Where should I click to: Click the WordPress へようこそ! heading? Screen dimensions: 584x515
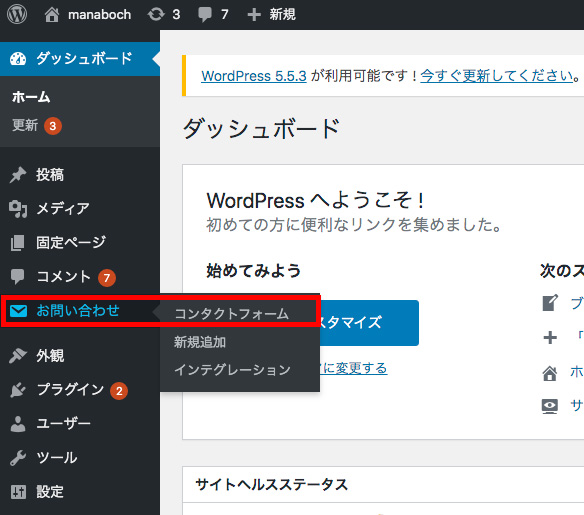click(315, 200)
